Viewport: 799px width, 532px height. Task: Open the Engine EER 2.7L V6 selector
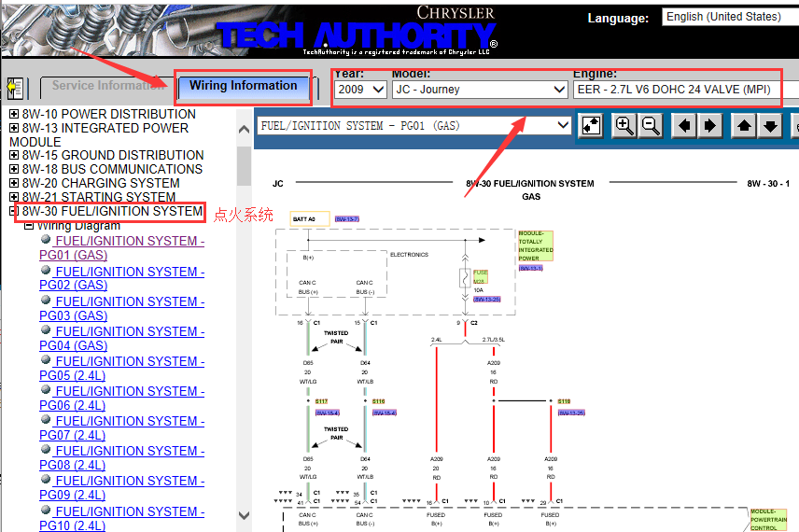tap(685, 90)
